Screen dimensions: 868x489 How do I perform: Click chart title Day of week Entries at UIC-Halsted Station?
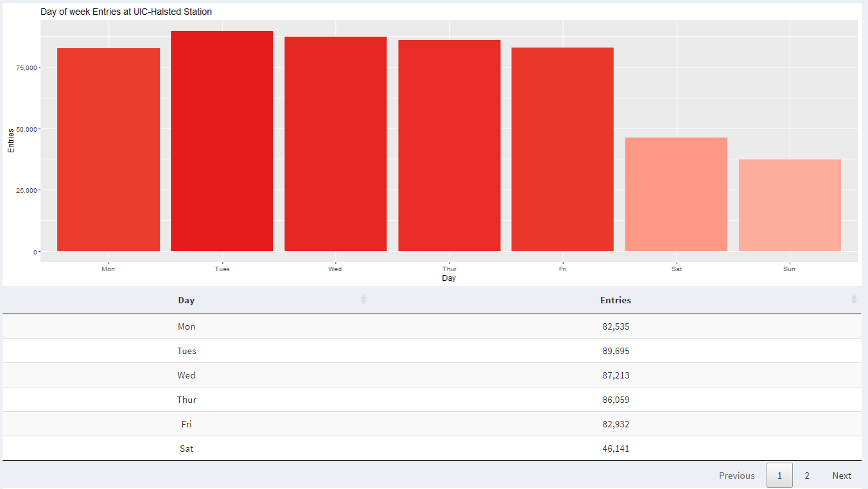[x=126, y=12]
